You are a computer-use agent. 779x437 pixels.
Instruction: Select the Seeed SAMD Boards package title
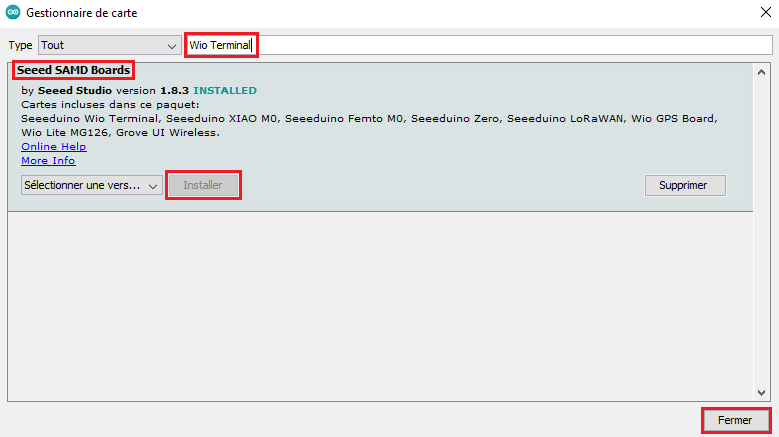(x=74, y=70)
